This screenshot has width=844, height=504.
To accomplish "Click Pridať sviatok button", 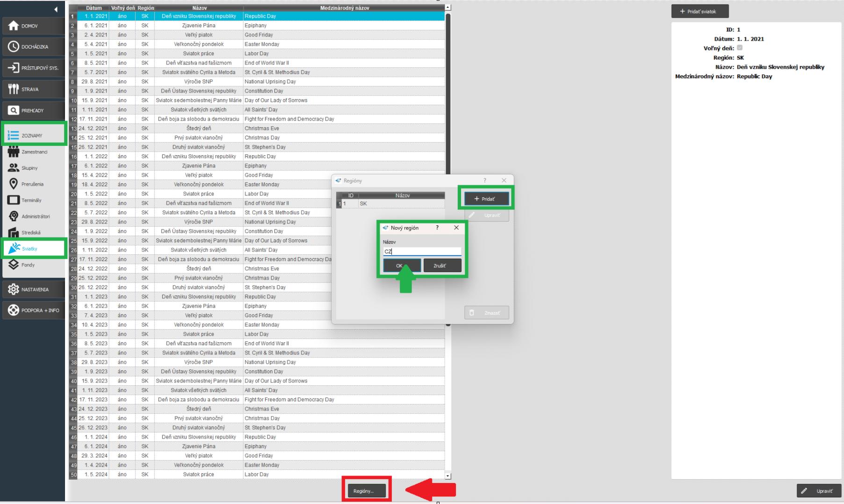I will click(700, 11).
